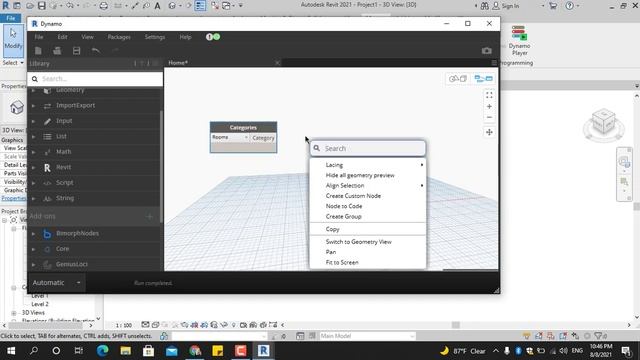
Task: Click the zoom in plus icon in canvas
Action: [x=489, y=107]
